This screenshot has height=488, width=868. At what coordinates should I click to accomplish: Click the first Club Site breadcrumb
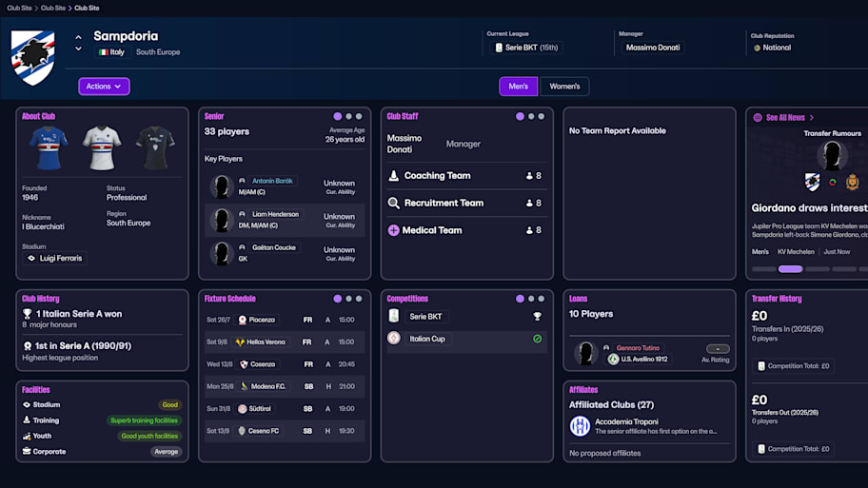[x=19, y=8]
